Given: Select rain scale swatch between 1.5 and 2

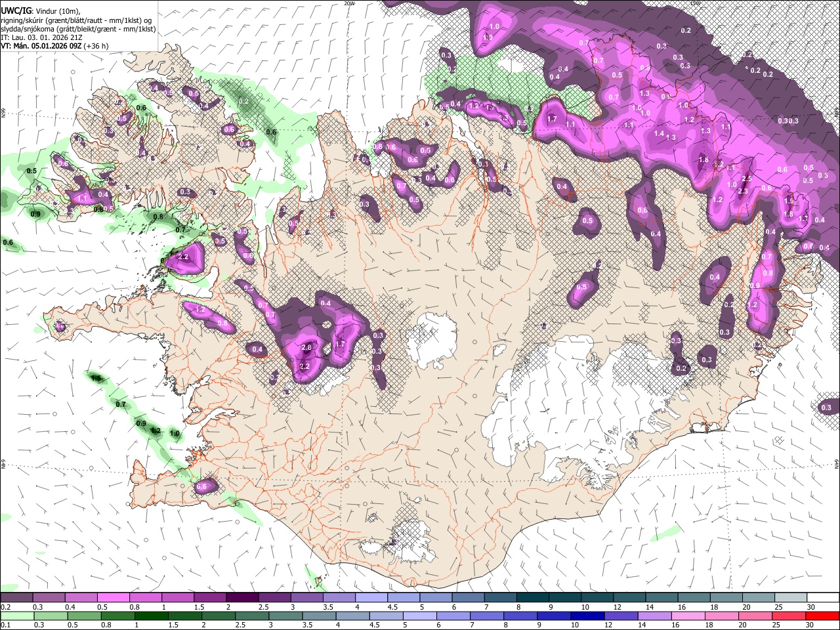Looking at the screenshot, I should [x=185, y=616].
